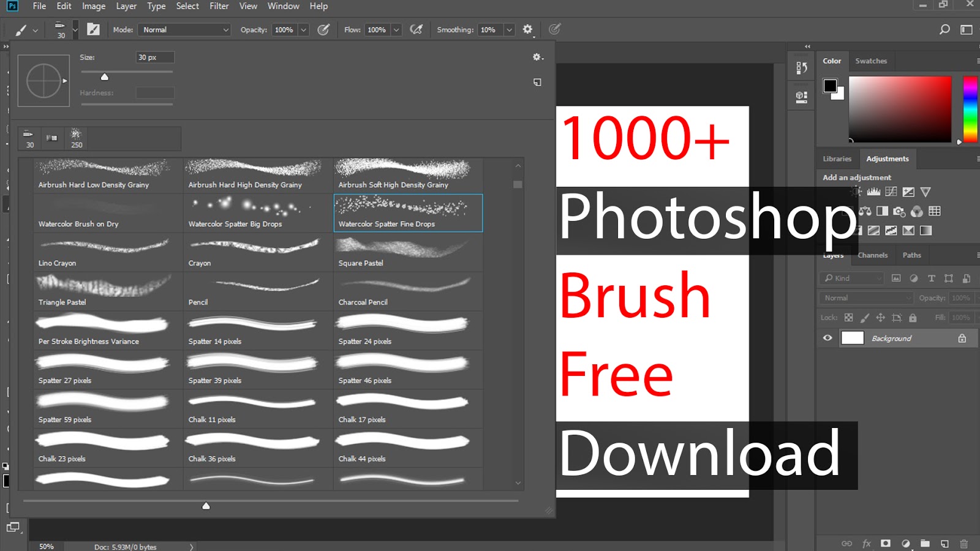Viewport: 980px width, 551px height.
Task: Open the Window menu
Action: (x=283, y=6)
